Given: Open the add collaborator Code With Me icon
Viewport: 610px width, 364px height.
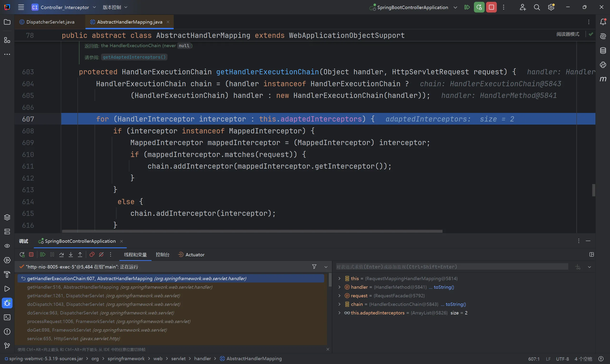Looking at the screenshot, I should point(523,7).
